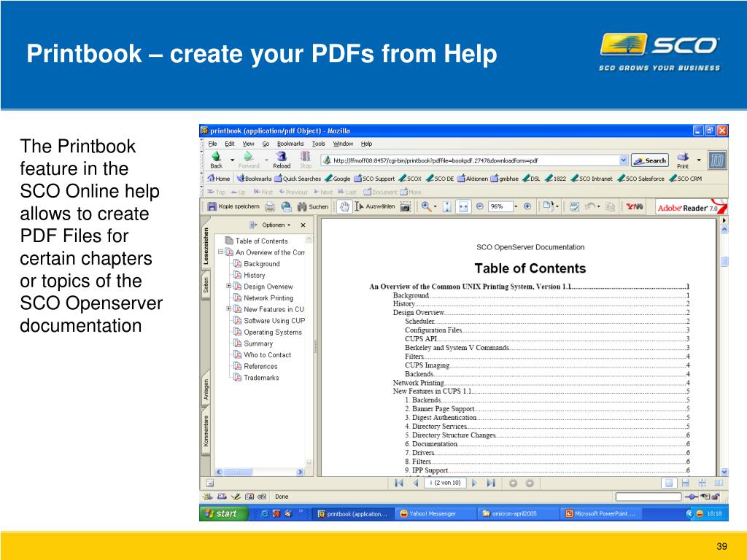Switch to continuous facing page layout

tap(703, 483)
